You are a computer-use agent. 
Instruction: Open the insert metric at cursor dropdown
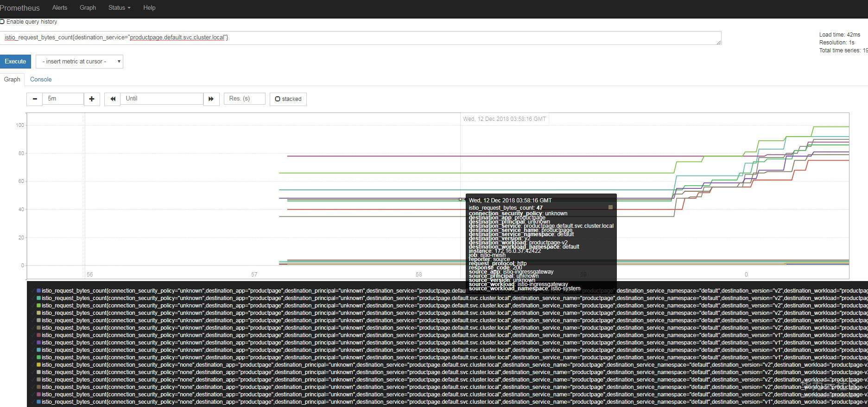(x=79, y=62)
